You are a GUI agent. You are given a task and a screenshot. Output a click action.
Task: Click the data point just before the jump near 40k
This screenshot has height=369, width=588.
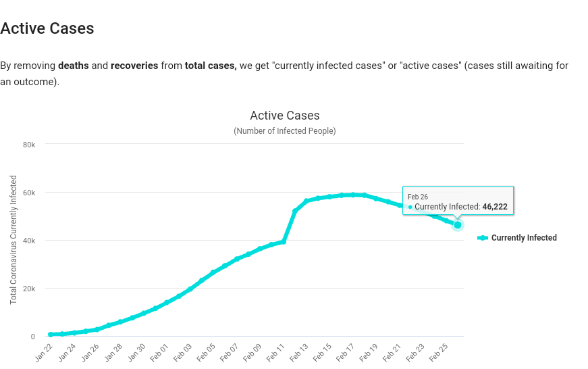click(x=284, y=242)
